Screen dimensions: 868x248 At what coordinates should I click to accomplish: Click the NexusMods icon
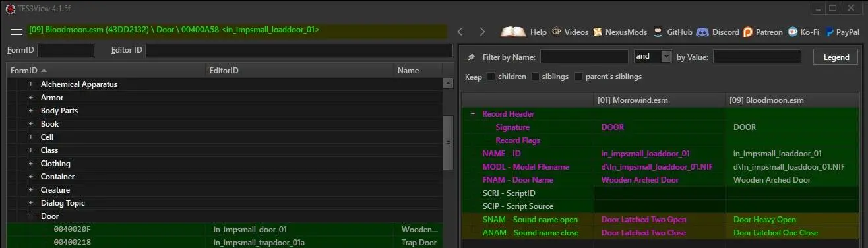click(x=598, y=32)
